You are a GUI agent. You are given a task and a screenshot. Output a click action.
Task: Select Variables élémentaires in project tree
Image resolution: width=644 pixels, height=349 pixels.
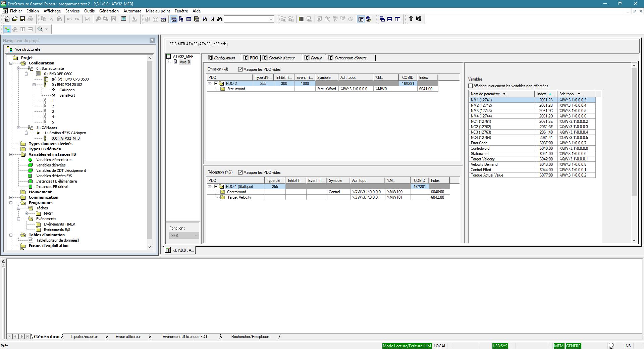click(54, 160)
